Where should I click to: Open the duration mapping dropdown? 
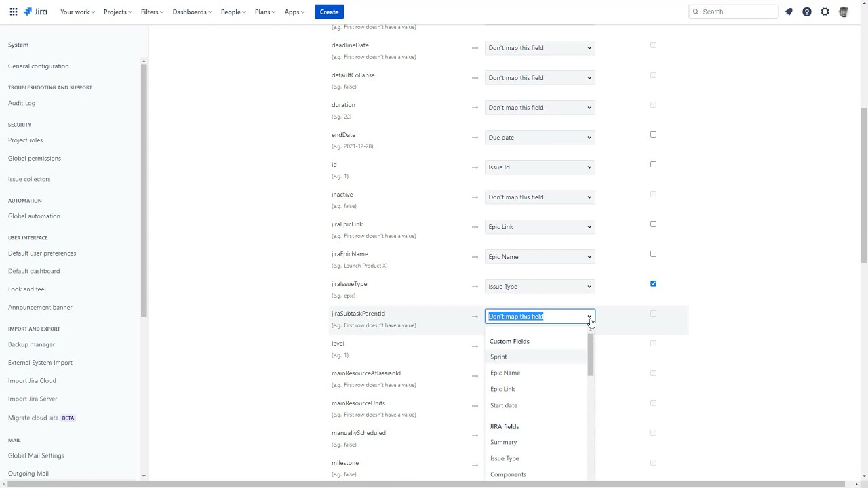pos(540,108)
